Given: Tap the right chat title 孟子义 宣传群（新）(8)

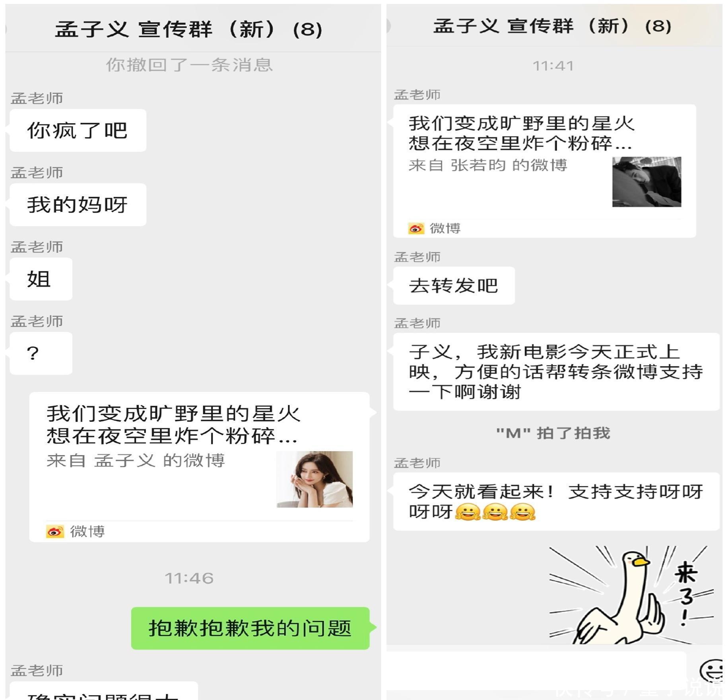Looking at the screenshot, I should (552, 26).
